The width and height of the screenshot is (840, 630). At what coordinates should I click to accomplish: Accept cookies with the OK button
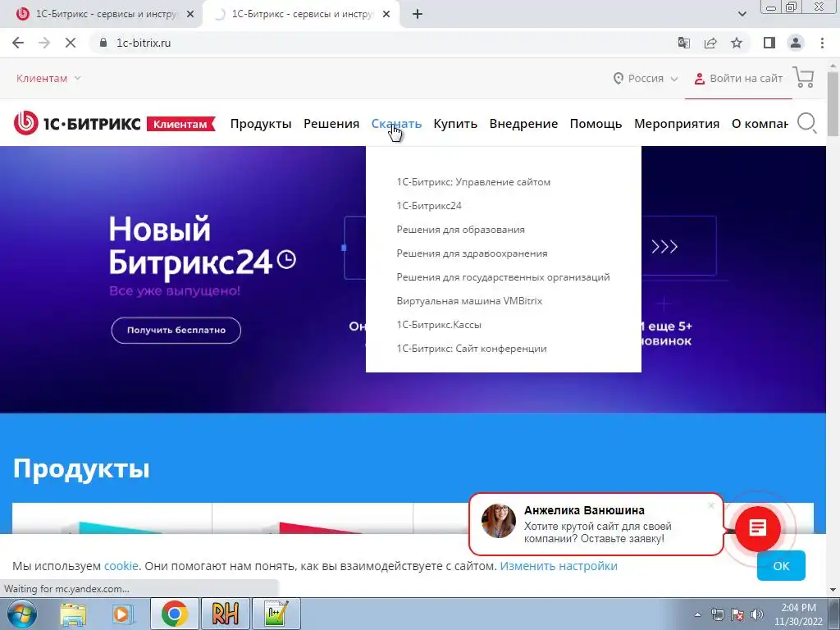point(781,566)
